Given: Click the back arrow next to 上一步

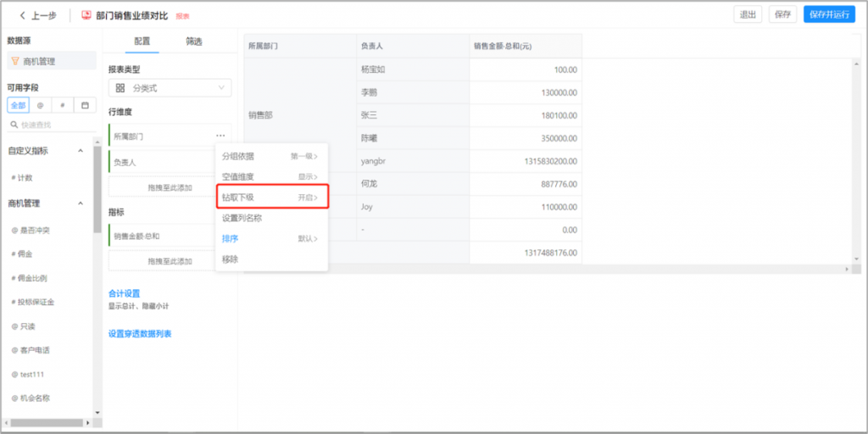Looking at the screenshot, I should (23, 15).
